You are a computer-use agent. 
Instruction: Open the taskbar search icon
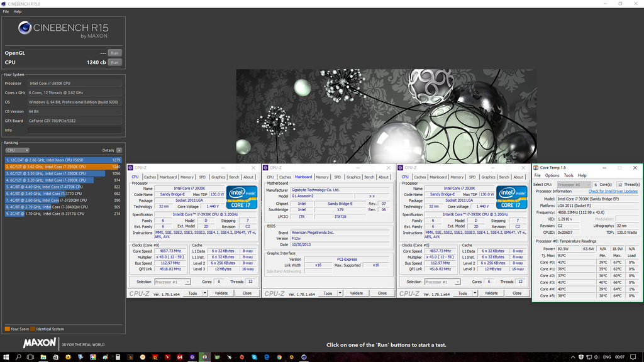(x=18, y=356)
